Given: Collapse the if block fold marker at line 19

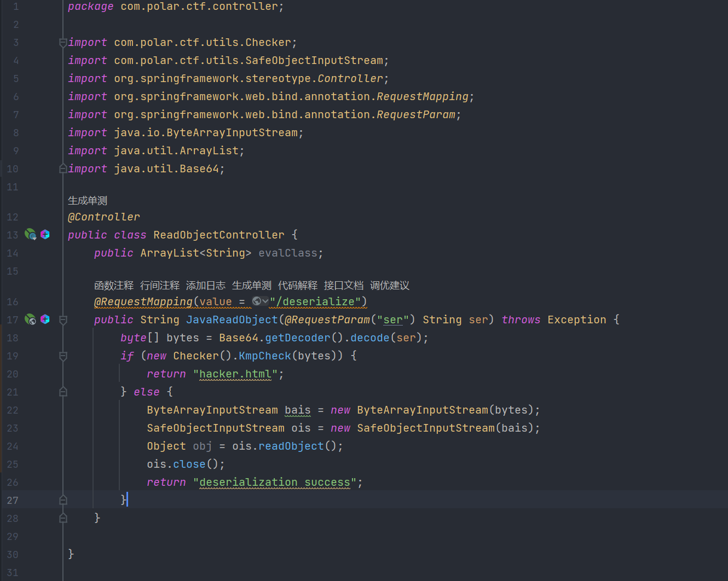Looking at the screenshot, I should point(63,356).
